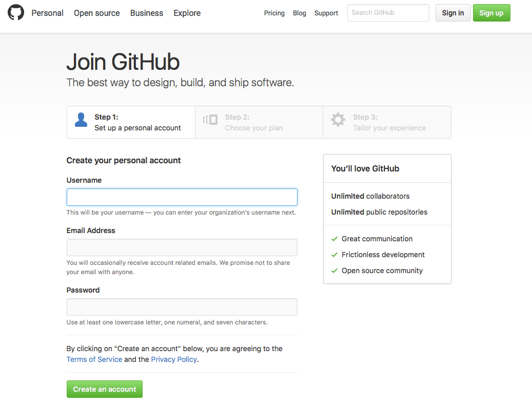Open the Pricing page
The height and width of the screenshot is (403, 532).
coord(274,13)
